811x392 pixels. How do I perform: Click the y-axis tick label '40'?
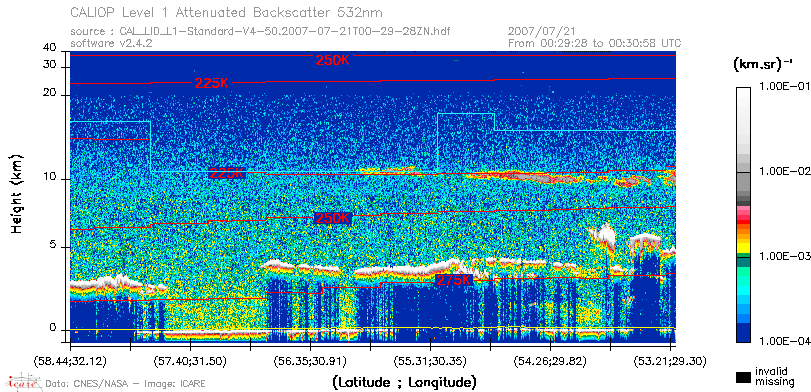click(50, 48)
